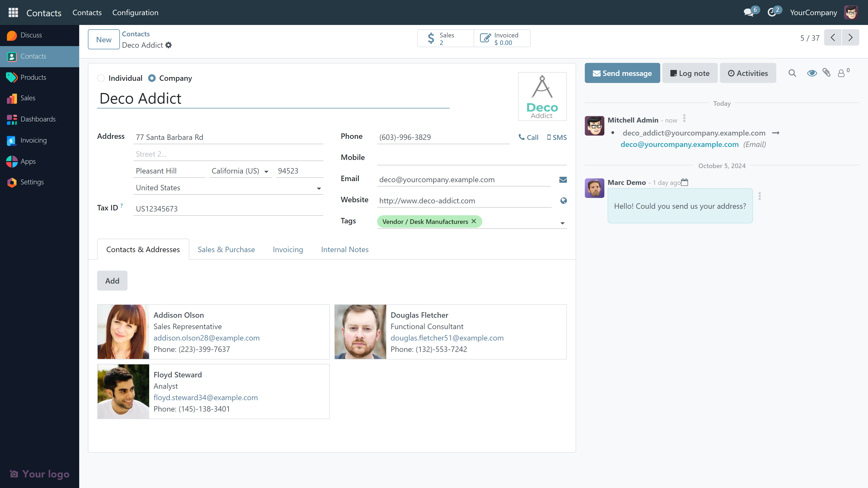Image resolution: width=868 pixels, height=488 pixels.
Task: Expand the California (US) state dropdown
Action: point(266,171)
